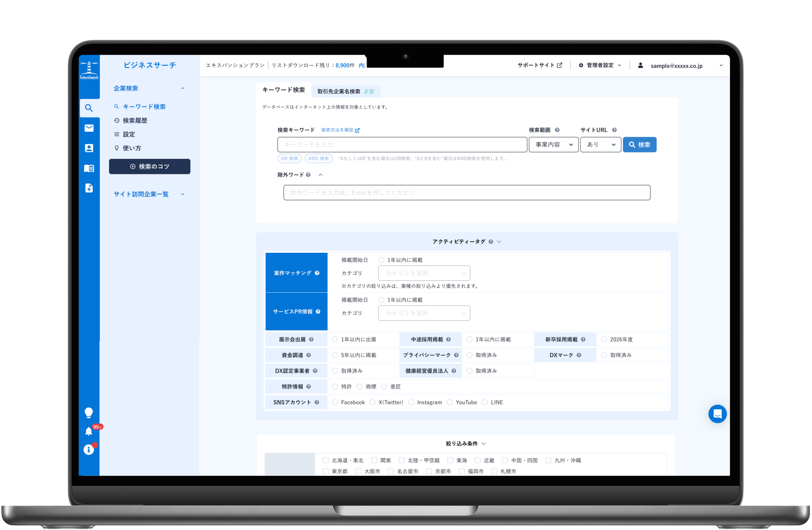
Task: Open the notifications bell with 99+ badge
Action: coord(89,431)
